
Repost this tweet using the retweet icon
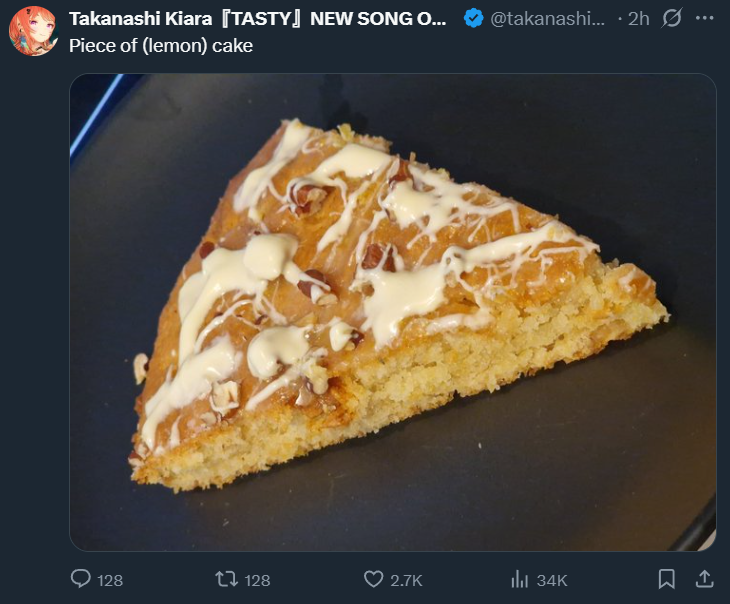[227, 579]
